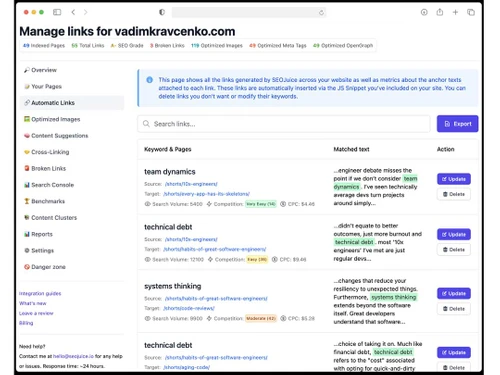The height and width of the screenshot is (375, 500).
Task: Click the 55 Total Links stat
Action: point(88,45)
